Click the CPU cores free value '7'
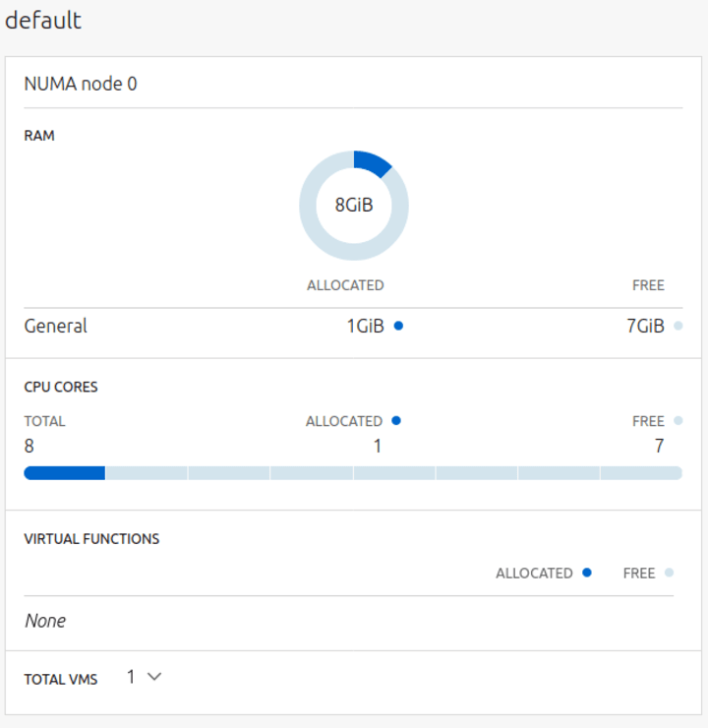This screenshot has width=708, height=728. (659, 447)
